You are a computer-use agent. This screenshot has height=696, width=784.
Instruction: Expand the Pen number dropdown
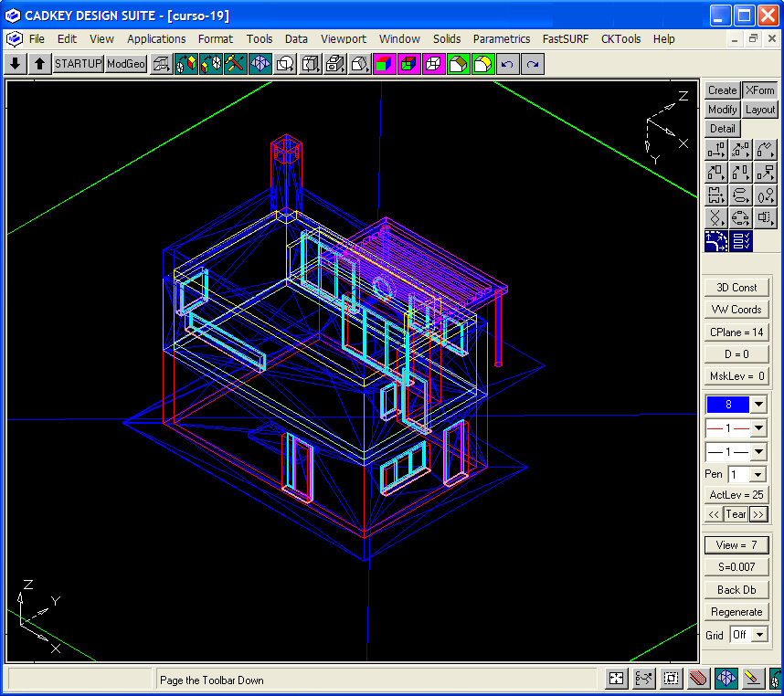point(758,475)
